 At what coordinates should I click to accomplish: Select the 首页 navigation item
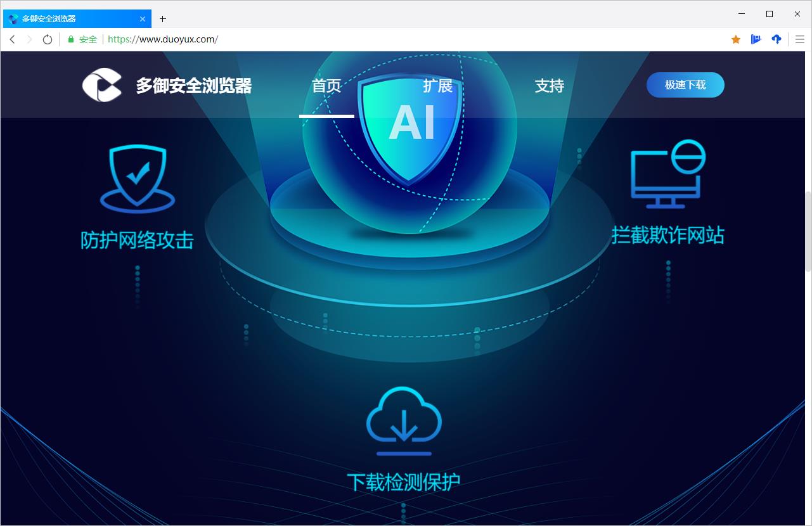[326, 86]
